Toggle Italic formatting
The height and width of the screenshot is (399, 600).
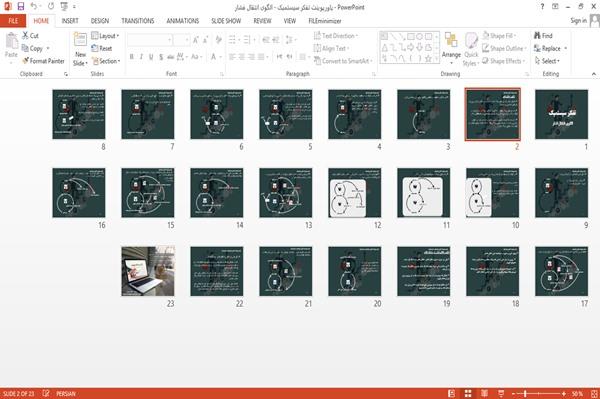click(x=141, y=57)
